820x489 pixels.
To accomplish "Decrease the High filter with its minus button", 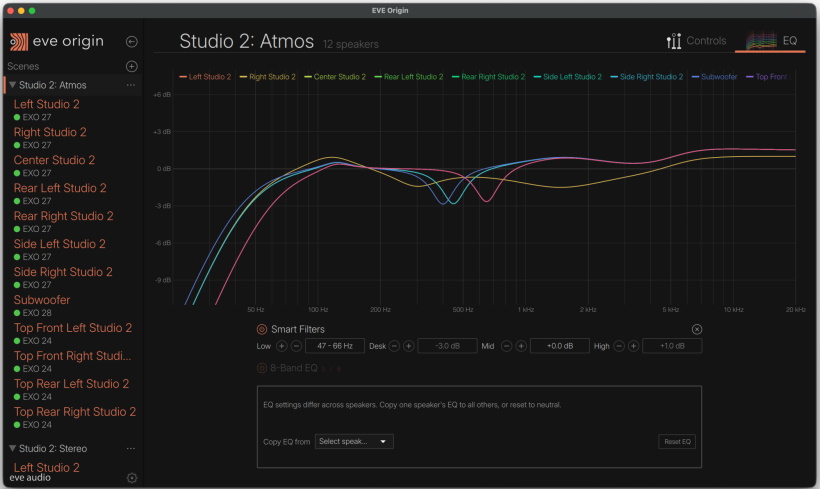I will click(619, 346).
